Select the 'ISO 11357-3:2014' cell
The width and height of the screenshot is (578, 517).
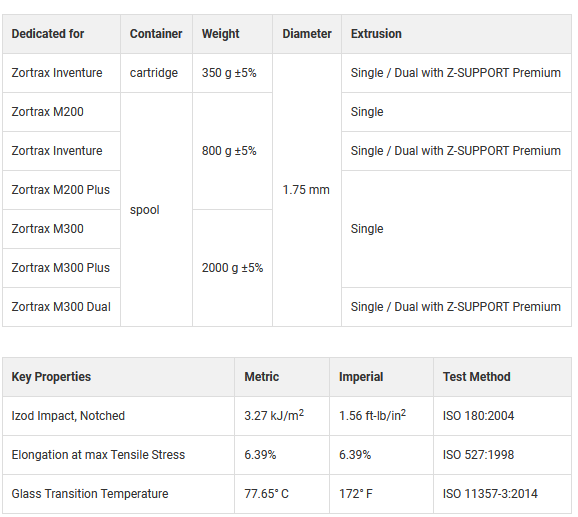(x=502, y=494)
